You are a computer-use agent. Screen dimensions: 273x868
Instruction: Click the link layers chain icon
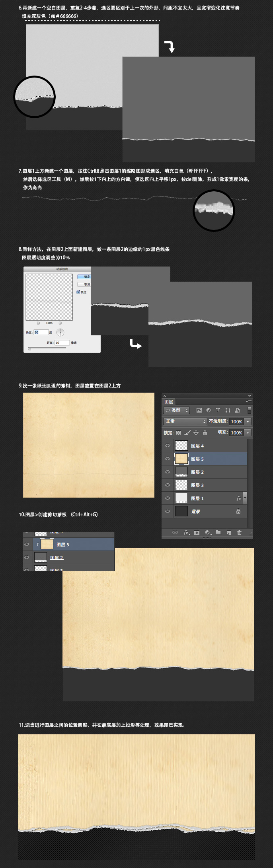175,532
